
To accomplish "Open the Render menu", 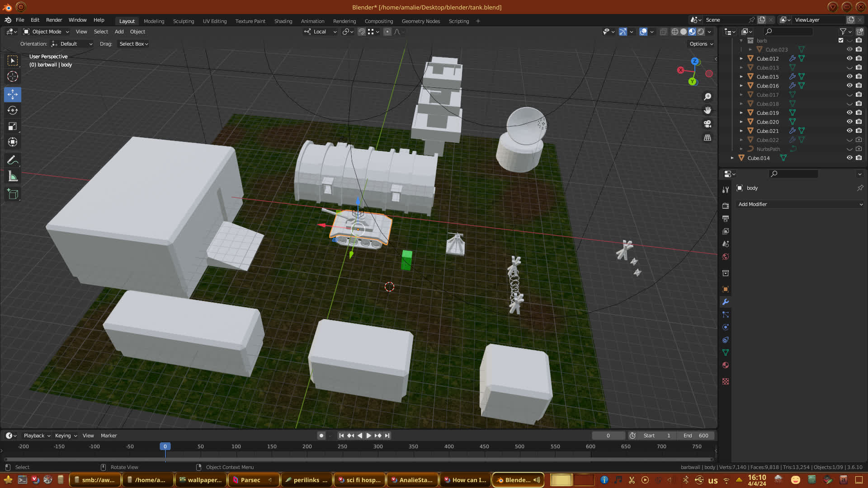I will 54,20.
